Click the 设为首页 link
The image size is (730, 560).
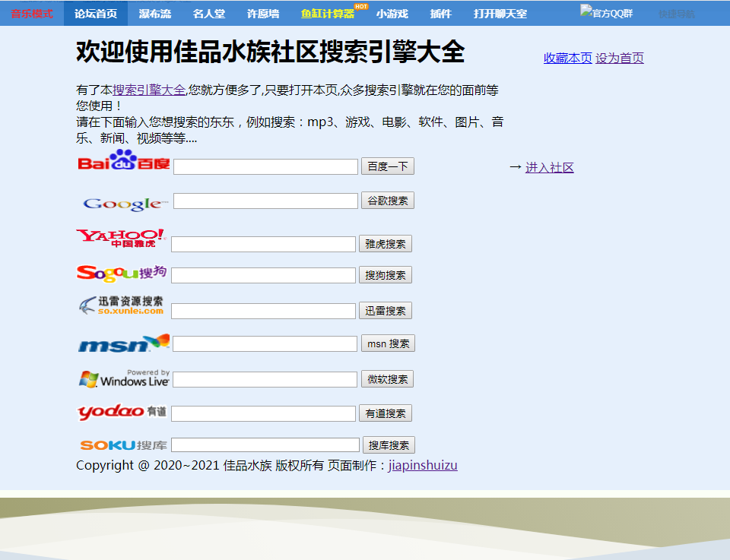pyautogui.click(x=620, y=59)
